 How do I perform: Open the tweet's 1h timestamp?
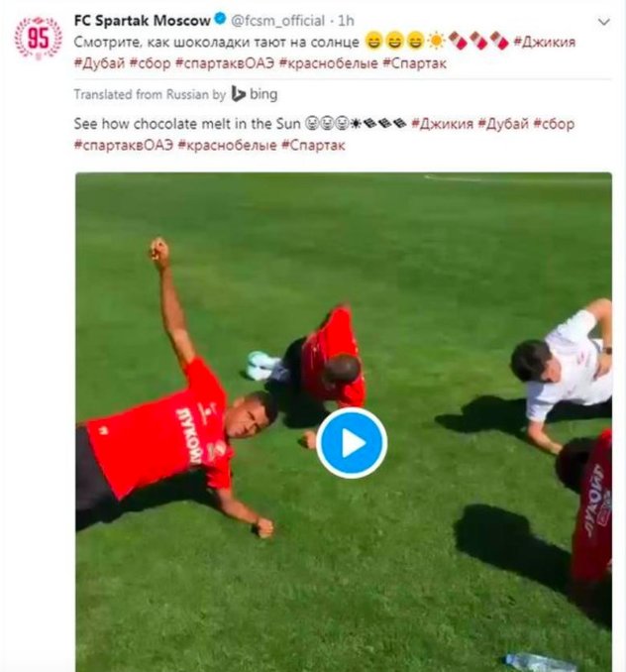click(x=346, y=21)
